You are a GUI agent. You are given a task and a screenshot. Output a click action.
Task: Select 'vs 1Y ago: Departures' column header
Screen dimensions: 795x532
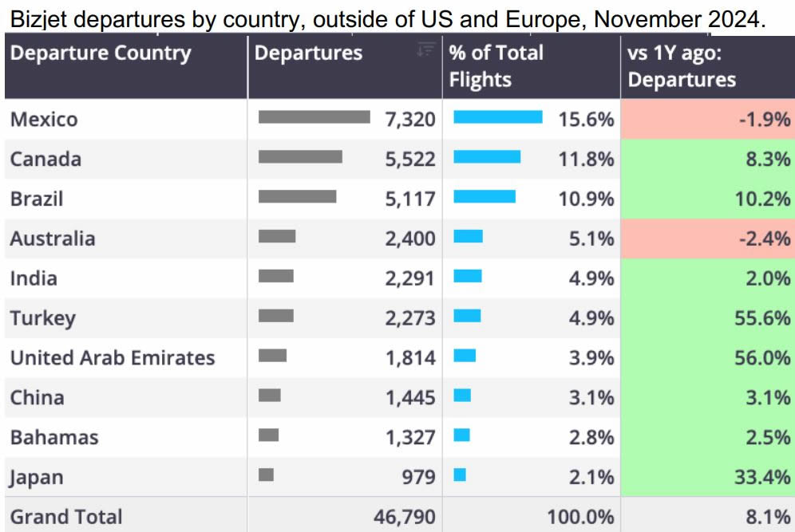pos(682,66)
